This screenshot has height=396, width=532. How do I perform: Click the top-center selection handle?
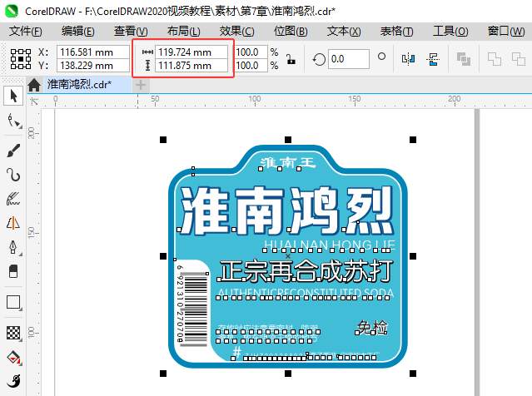pos(288,140)
